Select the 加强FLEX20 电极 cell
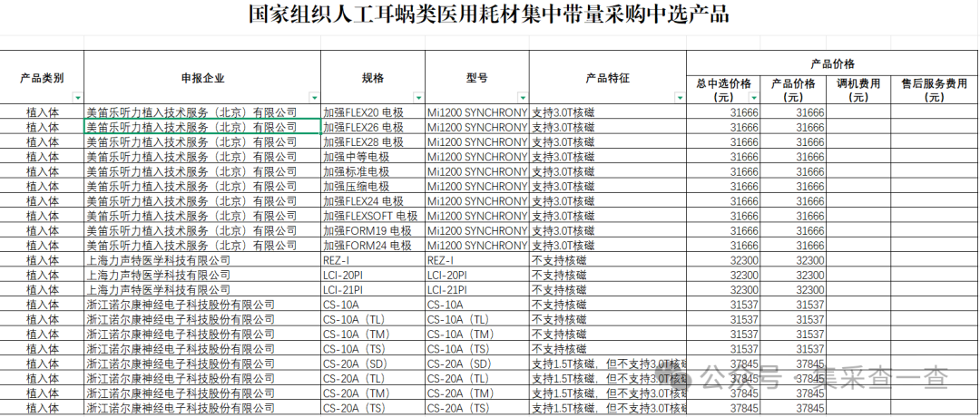This screenshot has height=417, width=980. [373, 112]
